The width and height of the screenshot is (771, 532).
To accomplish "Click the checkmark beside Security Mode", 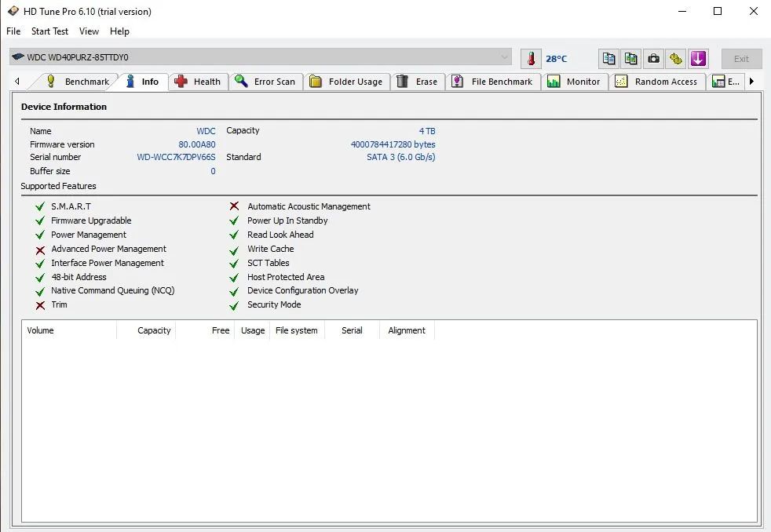I will tap(233, 306).
